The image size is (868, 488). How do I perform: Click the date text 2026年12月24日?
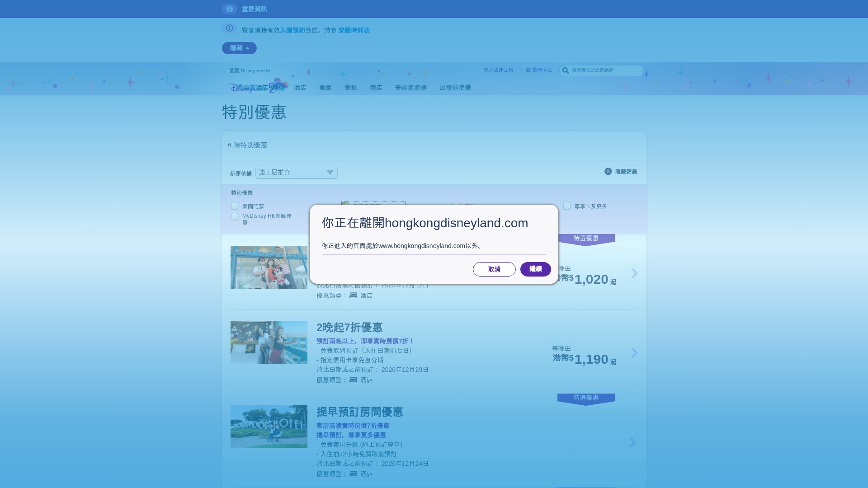point(405,464)
